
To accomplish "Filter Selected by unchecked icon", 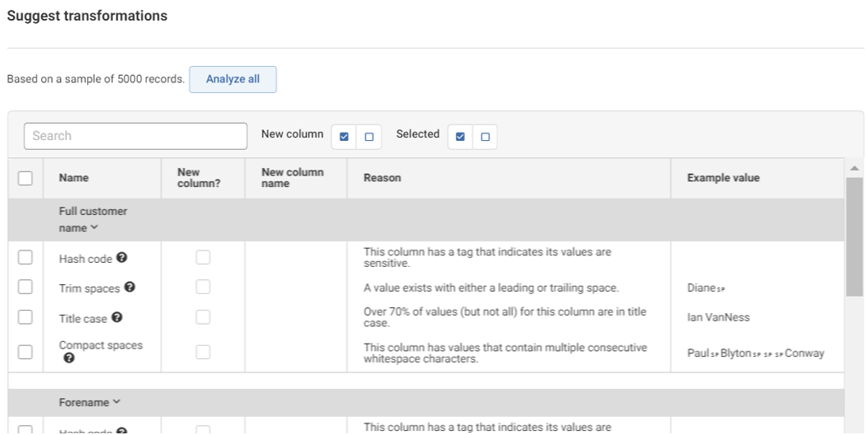I will pos(485,136).
